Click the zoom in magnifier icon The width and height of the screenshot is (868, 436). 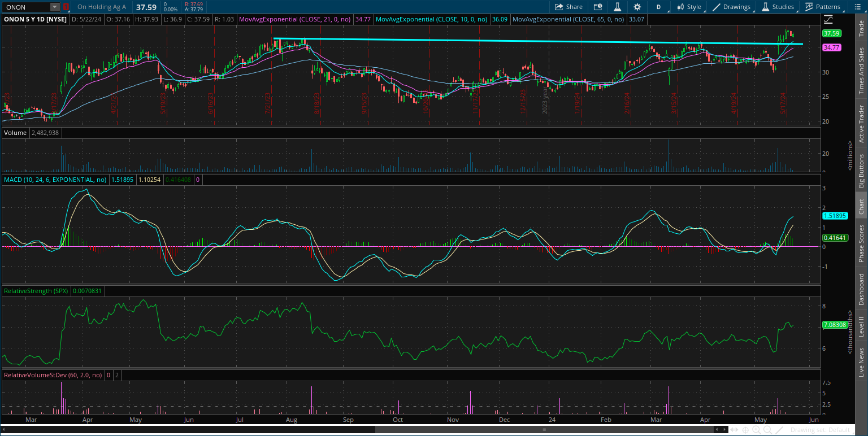[x=756, y=430]
